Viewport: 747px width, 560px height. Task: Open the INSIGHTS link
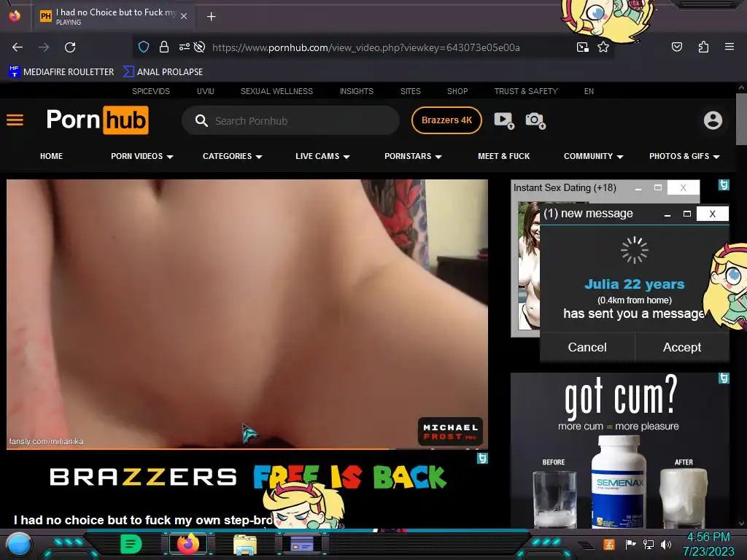[x=356, y=91]
